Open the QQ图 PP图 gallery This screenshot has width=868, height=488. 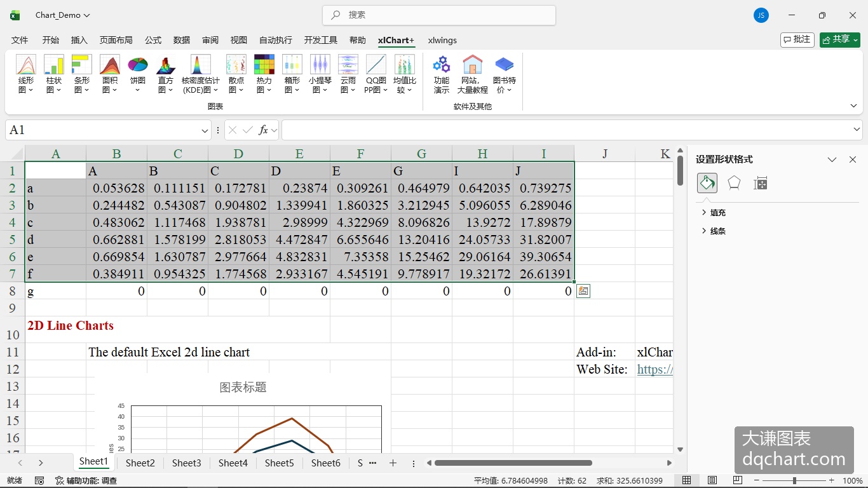tap(376, 74)
